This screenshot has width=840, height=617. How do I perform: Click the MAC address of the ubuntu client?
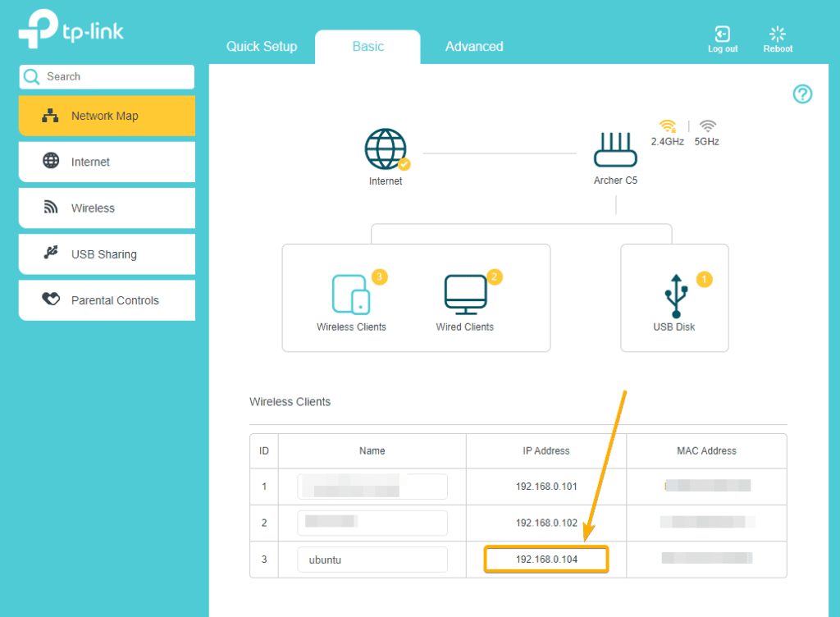706,558
